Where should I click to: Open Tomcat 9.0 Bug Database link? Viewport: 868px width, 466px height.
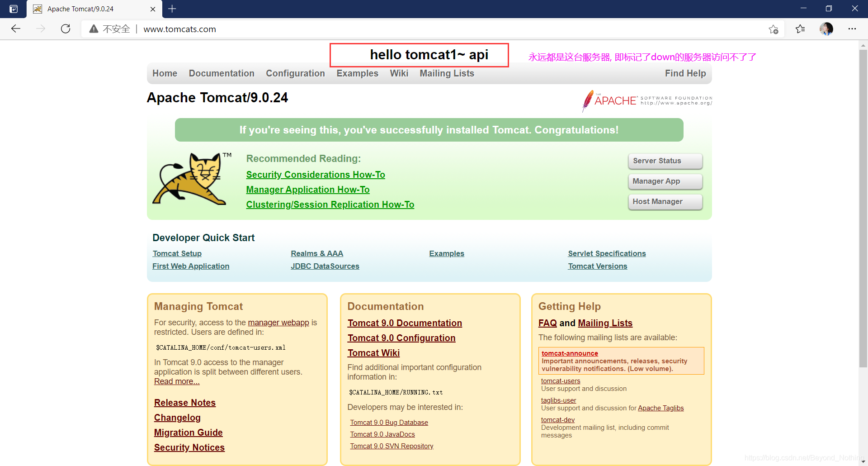click(389, 423)
